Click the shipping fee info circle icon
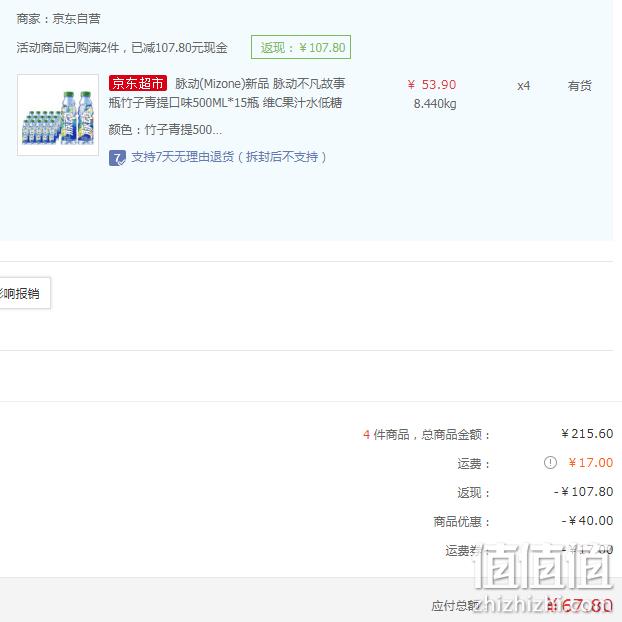This screenshot has width=622, height=622. (x=550, y=463)
